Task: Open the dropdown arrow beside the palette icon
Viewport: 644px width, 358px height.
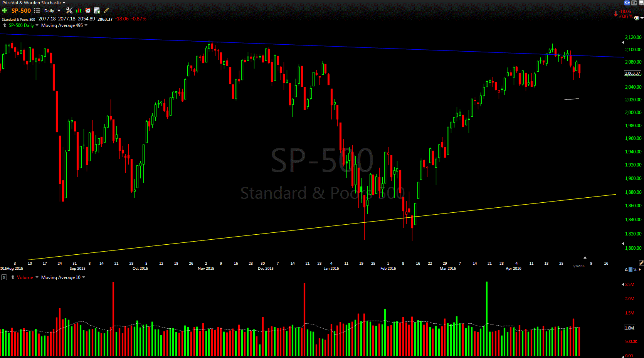Action: click(x=642, y=18)
